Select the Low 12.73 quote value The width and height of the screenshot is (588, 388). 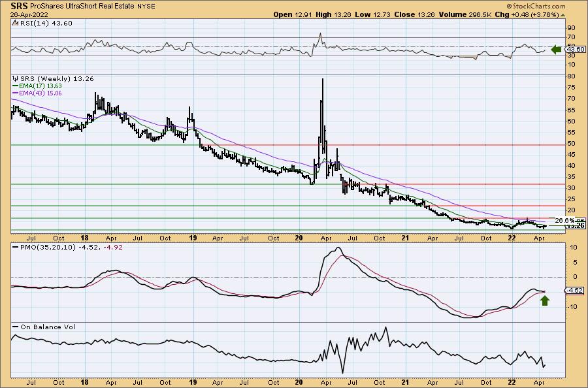point(372,14)
